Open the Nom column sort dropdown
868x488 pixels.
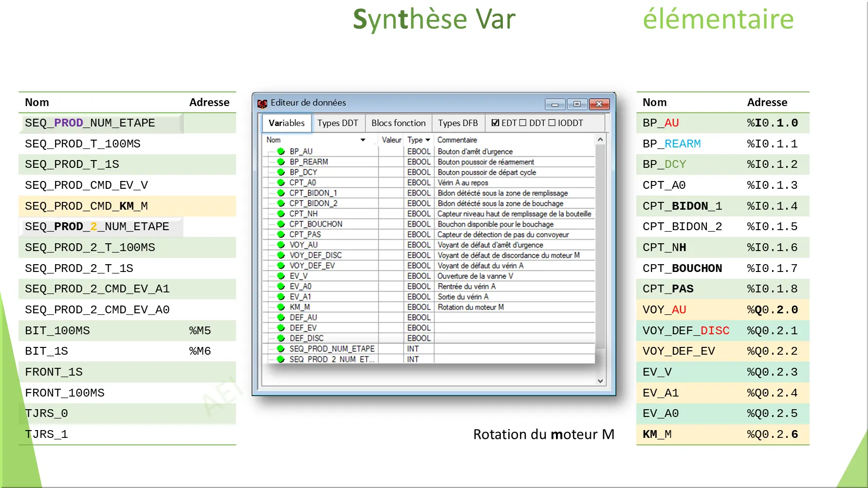pyautogui.click(x=362, y=140)
